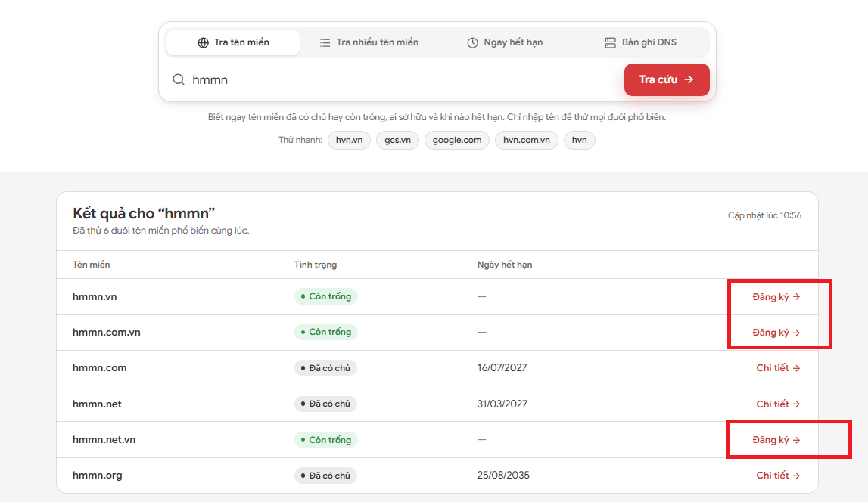Click the expiry date 31/03/2027
Image resolution: width=868 pixels, height=502 pixels.
[x=502, y=404]
